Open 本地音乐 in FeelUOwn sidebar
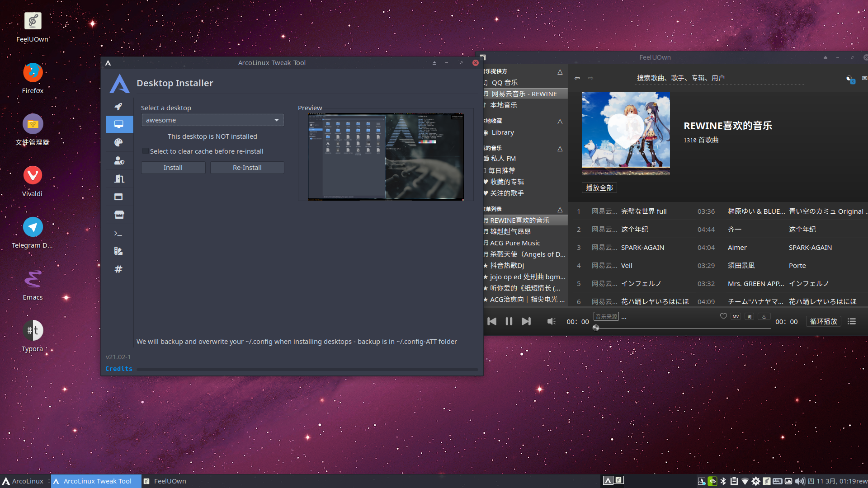Viewport: 868px width, 488px height. (525, 105)
